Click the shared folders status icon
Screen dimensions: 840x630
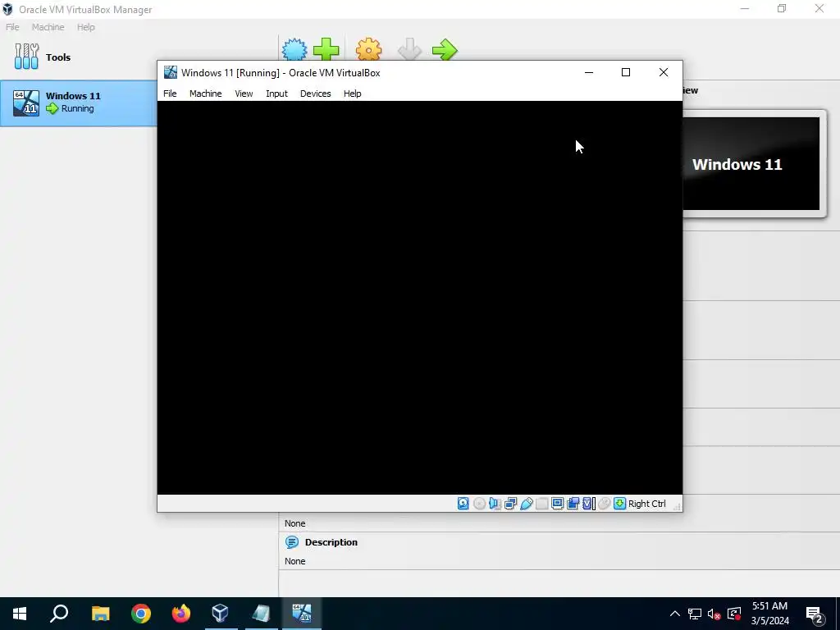tap(541, 504)
